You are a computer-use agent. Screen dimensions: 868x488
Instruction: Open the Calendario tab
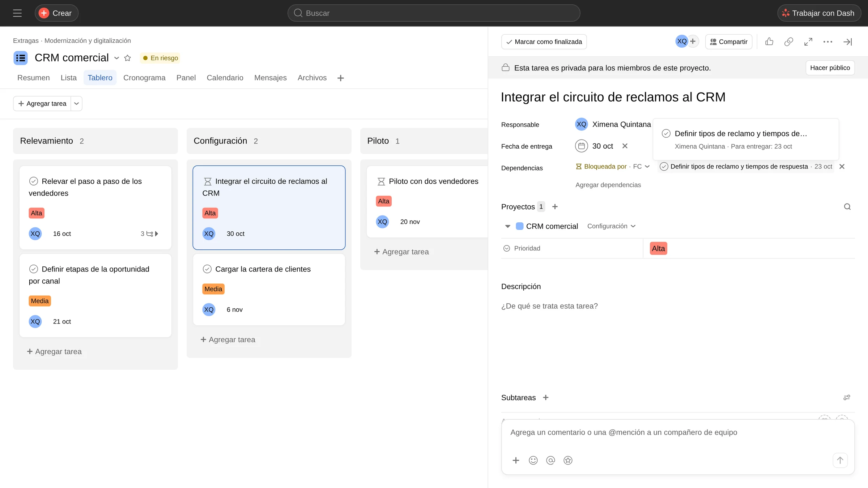pyautogui.click(x=225, y=78)
